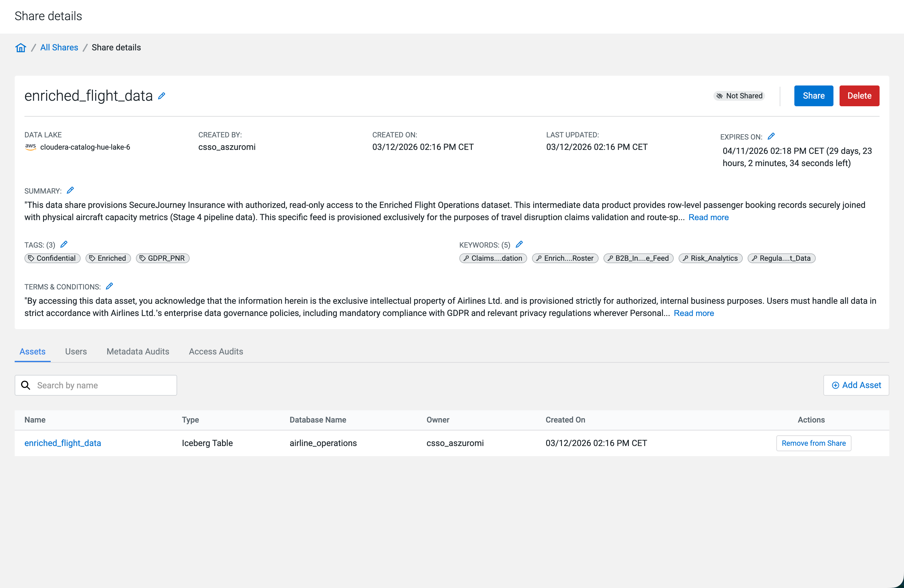Switch to the Users tab
904x588 pixels.
pos(76,351)
